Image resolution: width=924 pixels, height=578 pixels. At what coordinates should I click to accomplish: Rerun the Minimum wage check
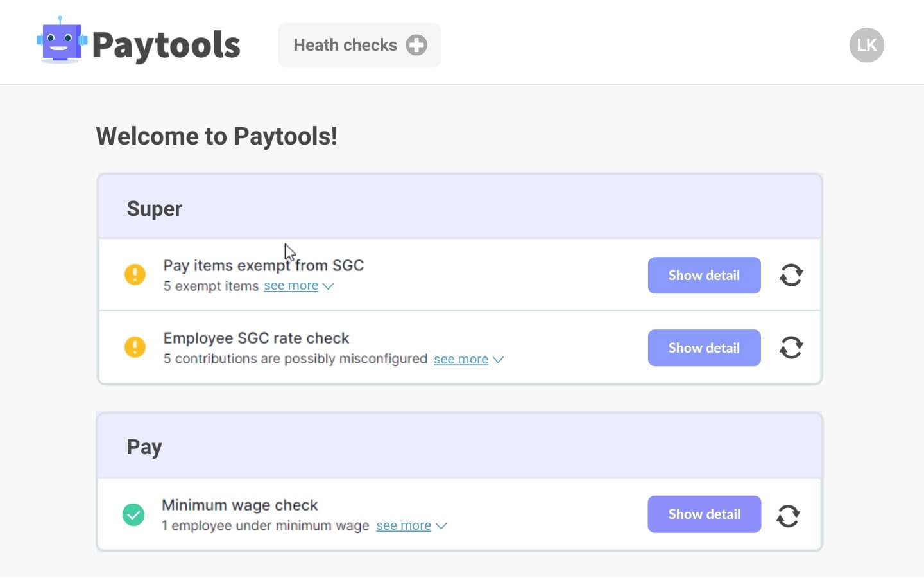coord(789,514)
